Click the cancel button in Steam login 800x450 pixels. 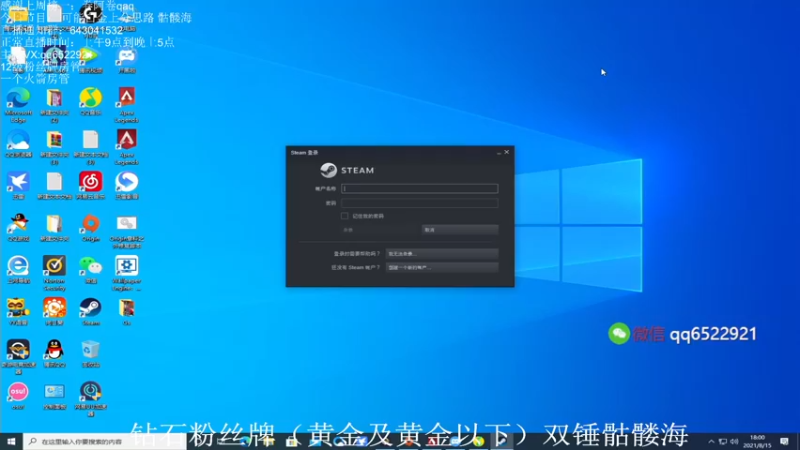point(460,230)
